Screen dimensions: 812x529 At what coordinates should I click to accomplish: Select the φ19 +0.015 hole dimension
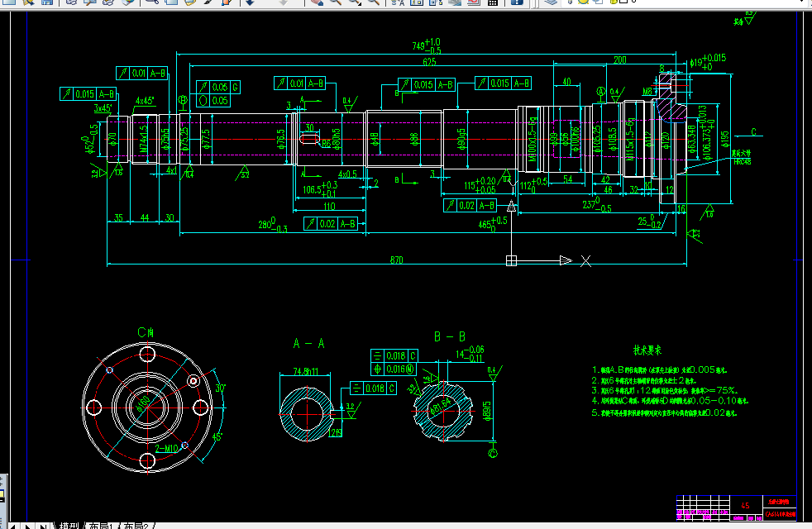[708, 62]
